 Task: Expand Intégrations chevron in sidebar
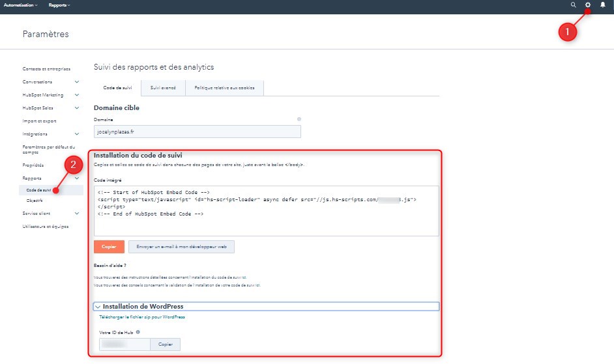pos(77,134)
